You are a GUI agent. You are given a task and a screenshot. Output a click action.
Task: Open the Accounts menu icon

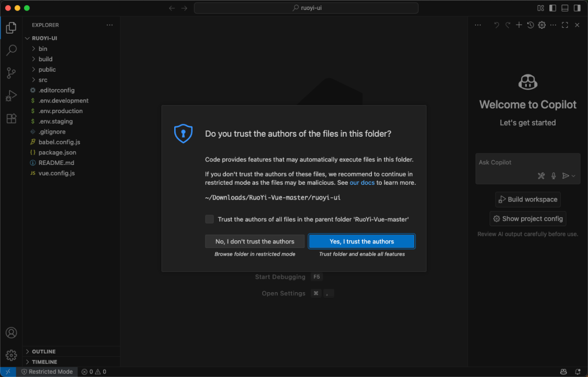pos(12,332)
